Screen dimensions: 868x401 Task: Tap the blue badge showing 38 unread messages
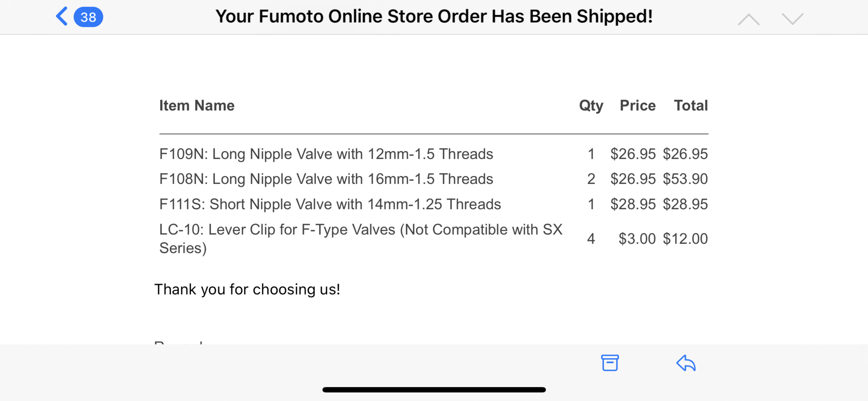click(x=88, y=17)
